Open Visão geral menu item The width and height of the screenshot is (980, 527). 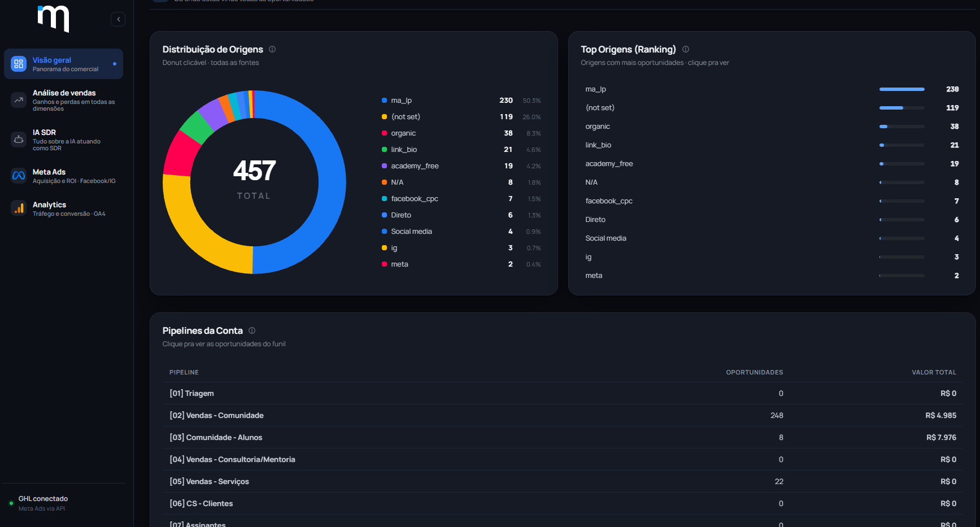click(63, 64)
